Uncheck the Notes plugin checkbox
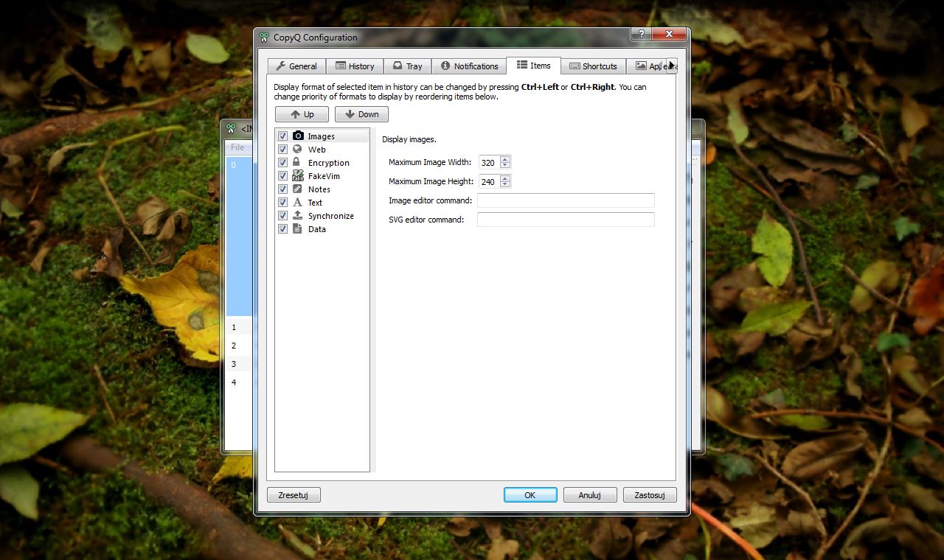Viewport: 944px width, 560px height. [x=282, y=189]
